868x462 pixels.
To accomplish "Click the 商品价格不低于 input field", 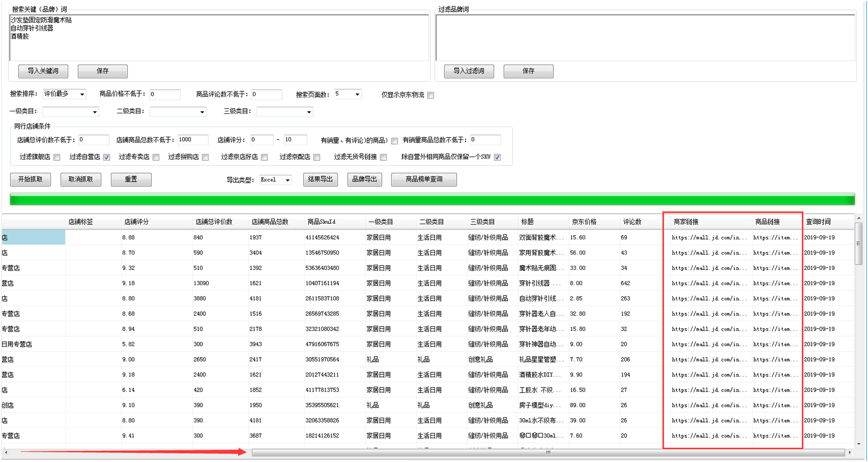I will click(x=165, y=94).
